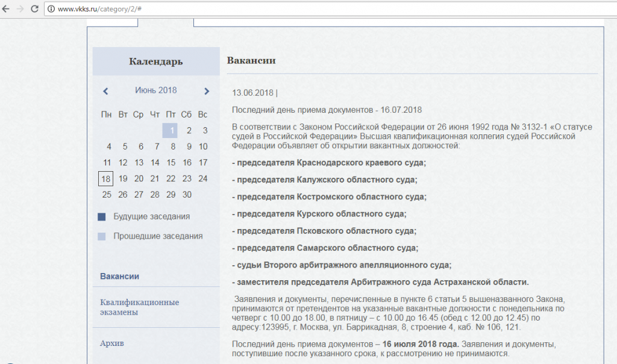
Task: Click the browser Forward arrow
Action: tap(20, 8)
